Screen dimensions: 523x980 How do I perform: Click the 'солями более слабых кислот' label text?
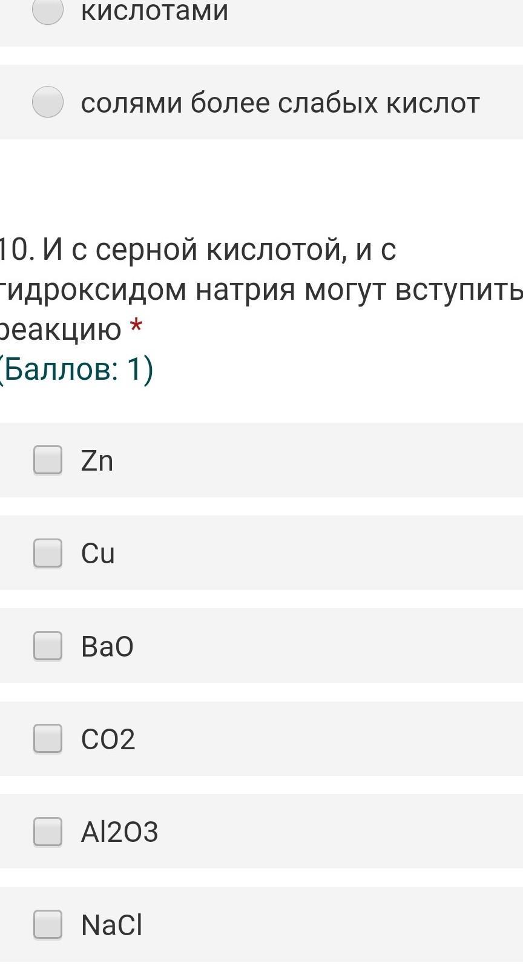pos(280,102)
